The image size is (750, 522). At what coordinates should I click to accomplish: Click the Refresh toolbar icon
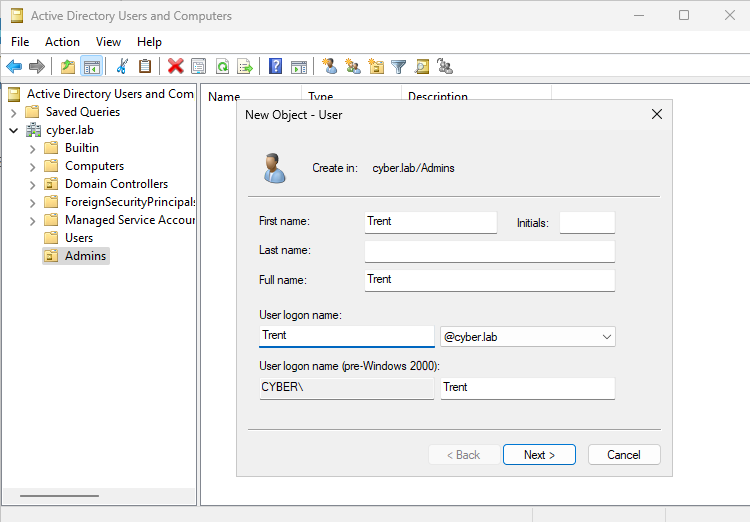point(222,67)
